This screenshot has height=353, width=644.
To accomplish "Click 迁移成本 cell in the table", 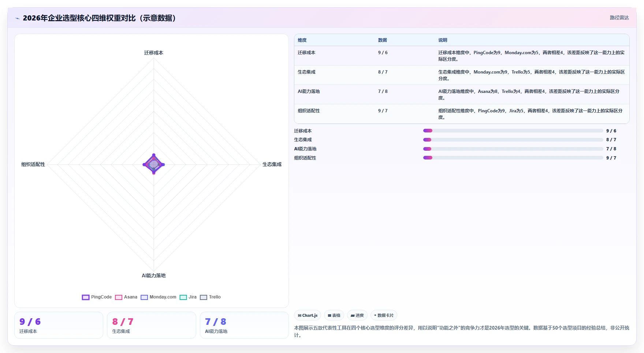I will [x=306, y=53].
